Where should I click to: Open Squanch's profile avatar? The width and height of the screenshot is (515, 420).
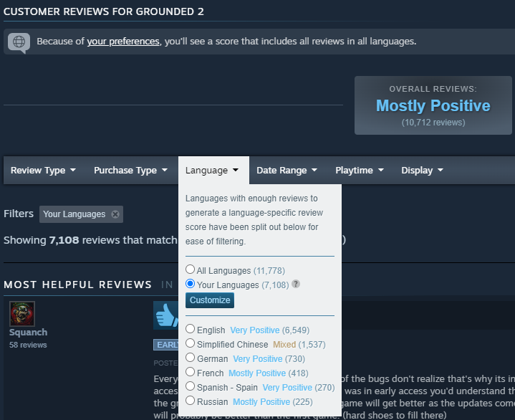pyautogui.click(x=22, y=314)
